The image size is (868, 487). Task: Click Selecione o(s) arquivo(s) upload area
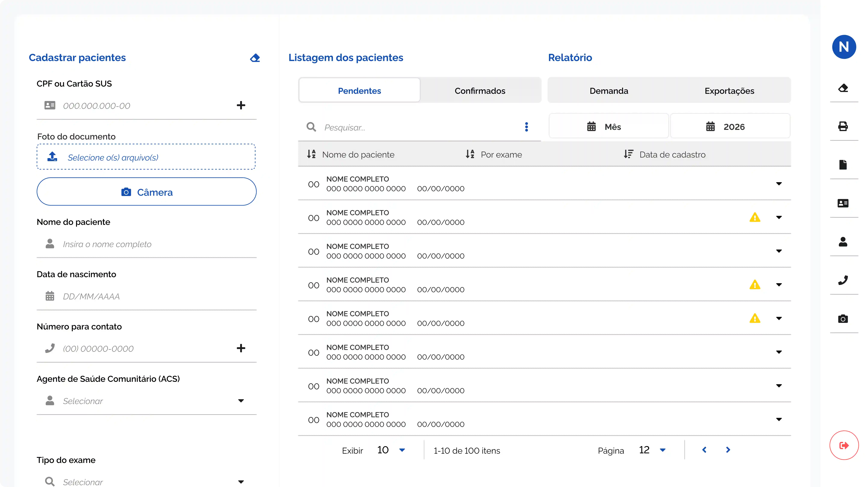146,157
